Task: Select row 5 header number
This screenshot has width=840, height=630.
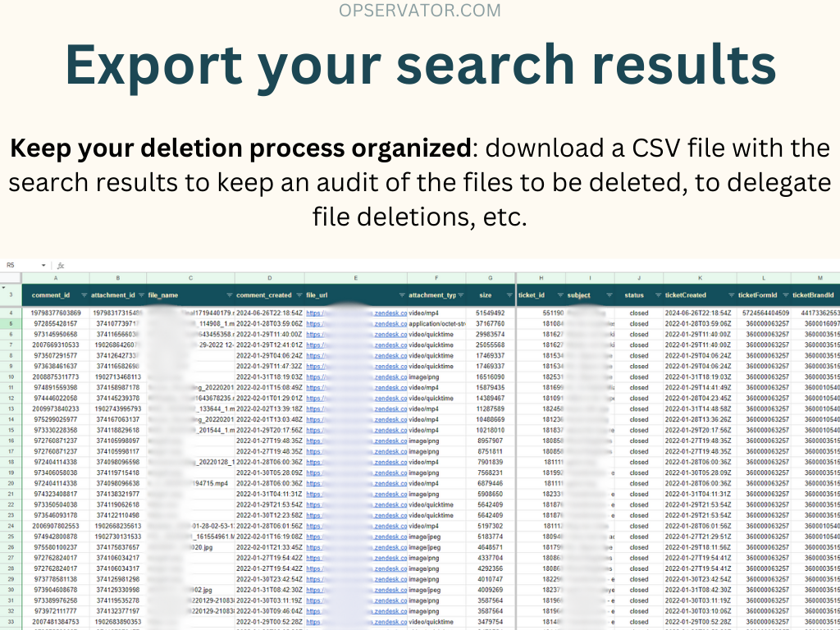Action: (11, 324)
